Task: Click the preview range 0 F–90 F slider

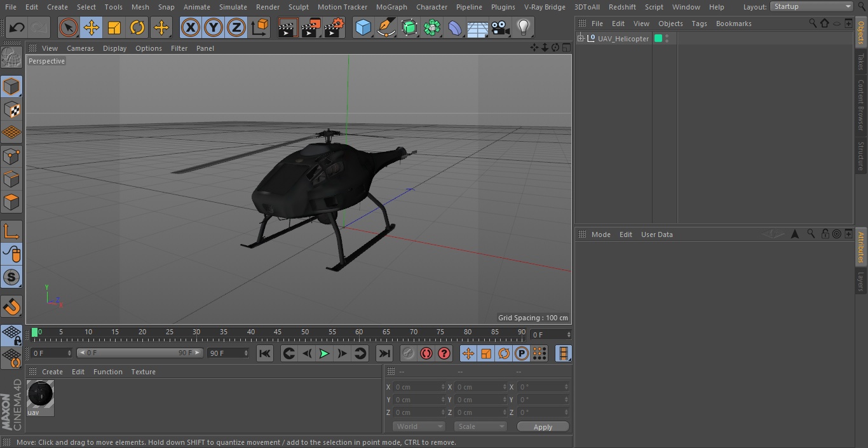Action: click(140, 353)
